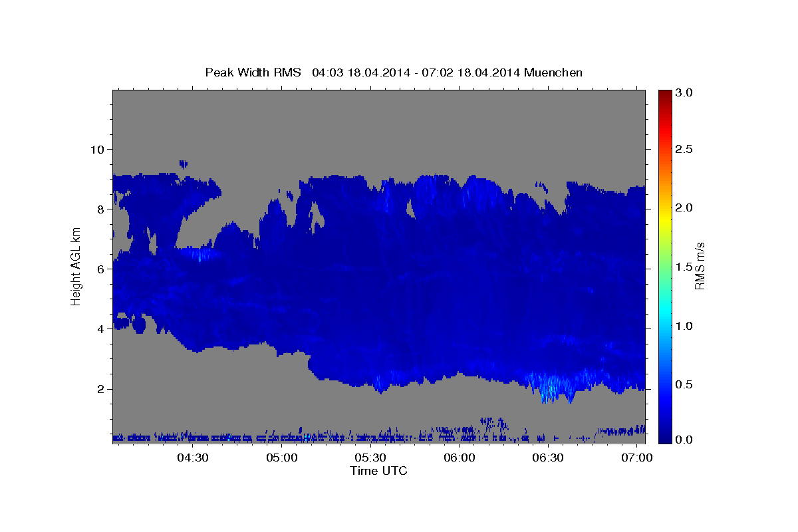798x532 pixels.
Task: Click the height tick label 10
Action: 96,149
